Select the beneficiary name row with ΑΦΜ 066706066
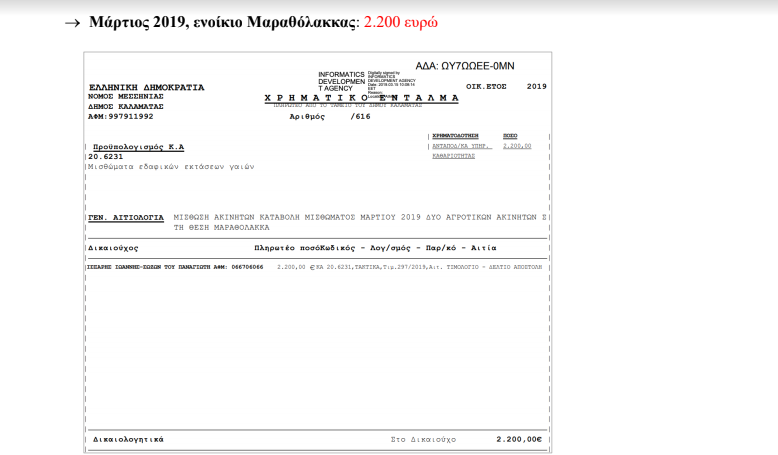The width and height of the screenshot is (778, 455). 175,267
